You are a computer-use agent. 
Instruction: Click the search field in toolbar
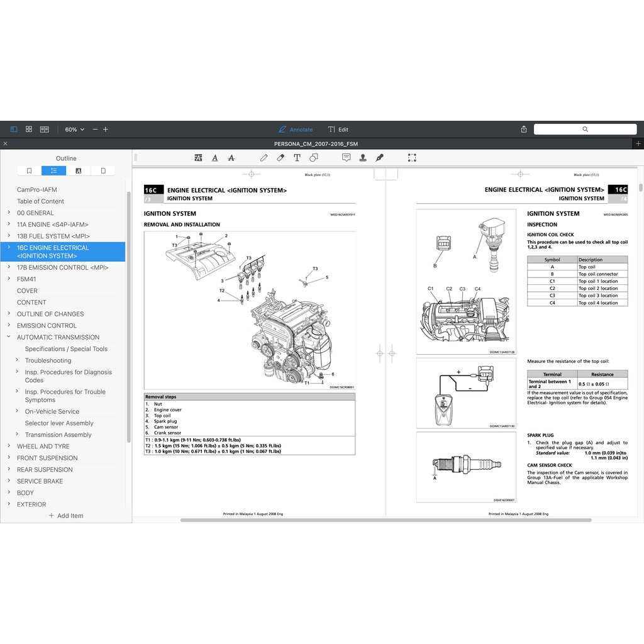[x=585, y=129]
